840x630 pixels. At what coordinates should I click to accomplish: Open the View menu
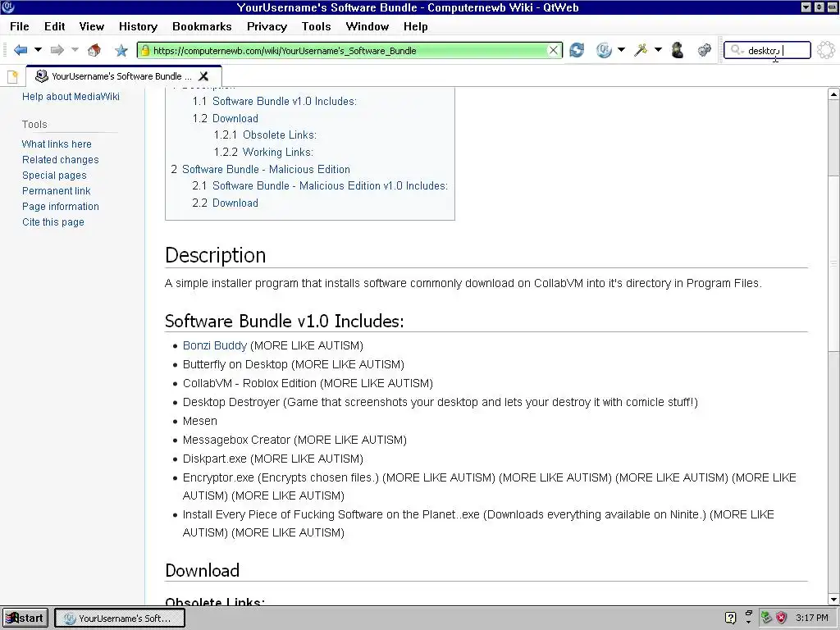pos(92,26)
